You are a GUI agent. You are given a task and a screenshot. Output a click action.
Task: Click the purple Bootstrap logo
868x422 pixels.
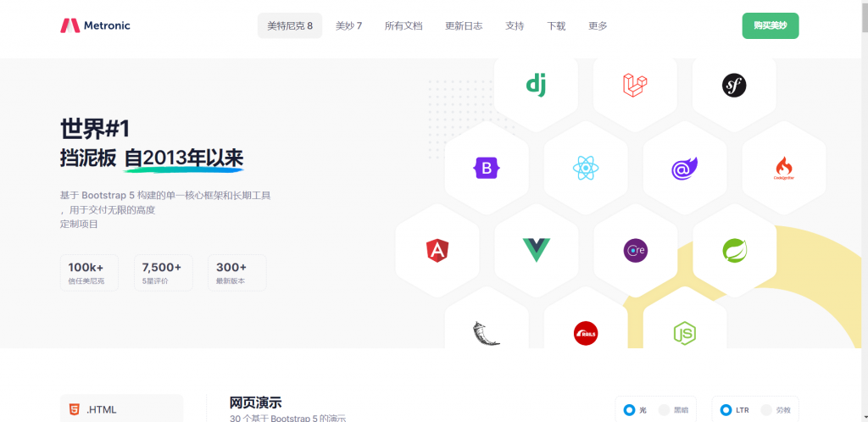point(487,168)
